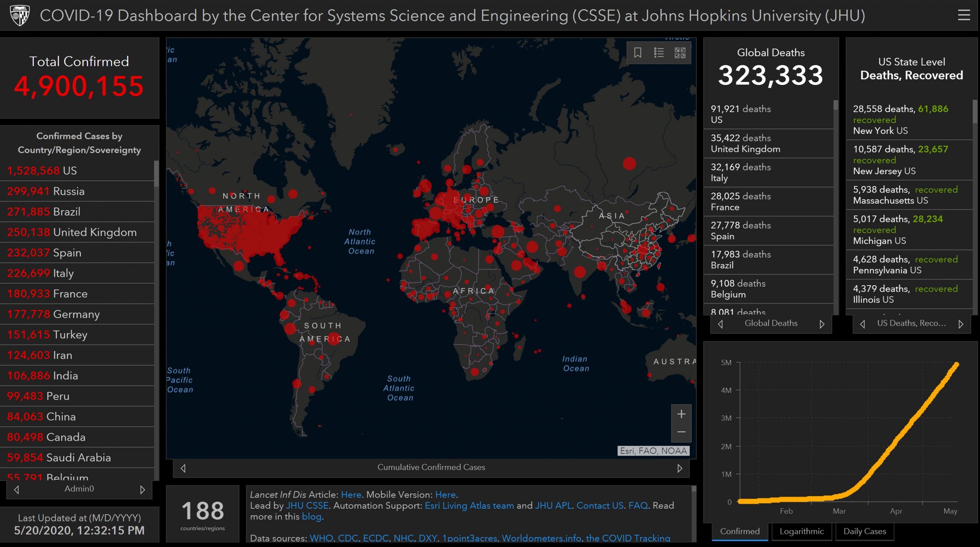The height and width of the screenshot is (547, 980).
Task: Zoom in on the map with plus
Action: pos(681,414)
